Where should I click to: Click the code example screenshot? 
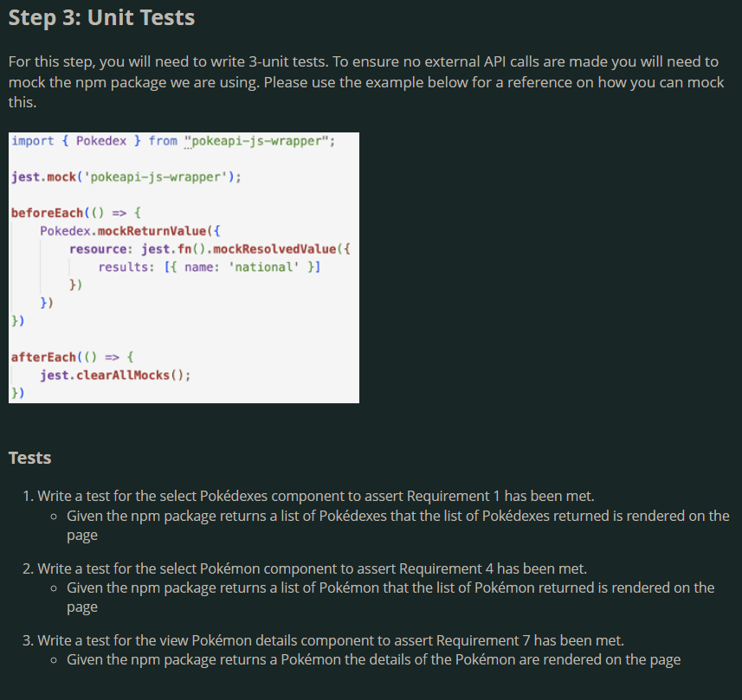pos(184,267)
